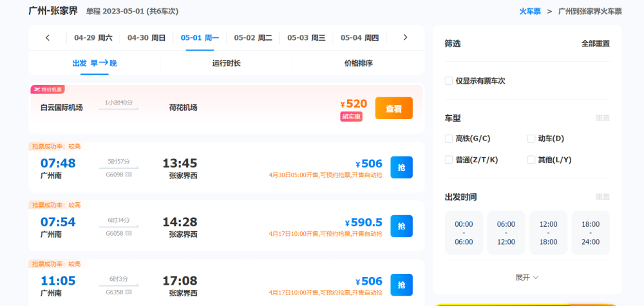Click the orange 查看 flight button

[x=393, y=109]
